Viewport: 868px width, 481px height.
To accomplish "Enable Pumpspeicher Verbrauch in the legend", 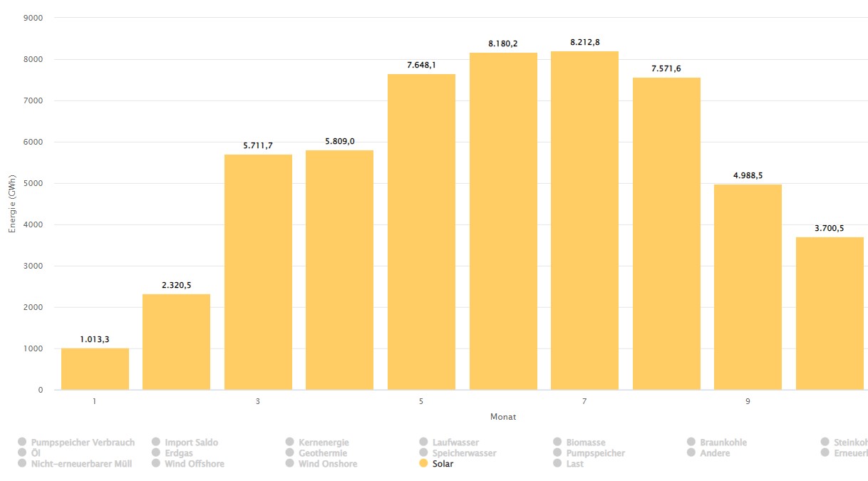I will (x=83, y=443).
